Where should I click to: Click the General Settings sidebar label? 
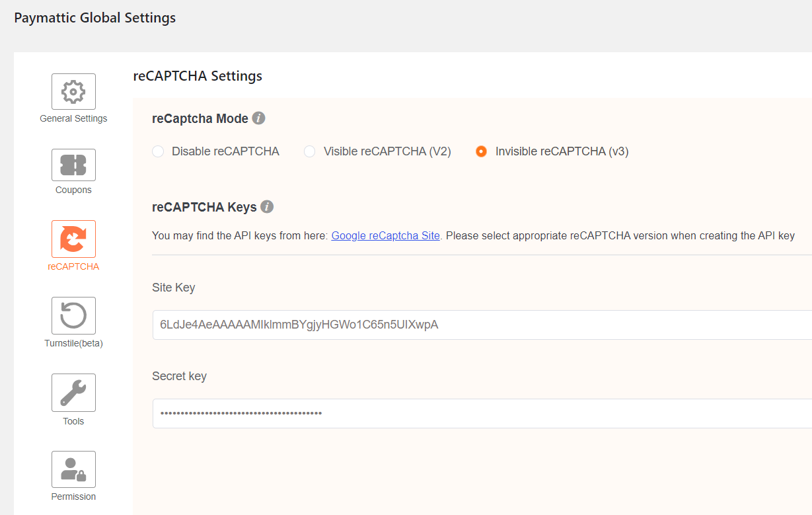pos(73,118)
